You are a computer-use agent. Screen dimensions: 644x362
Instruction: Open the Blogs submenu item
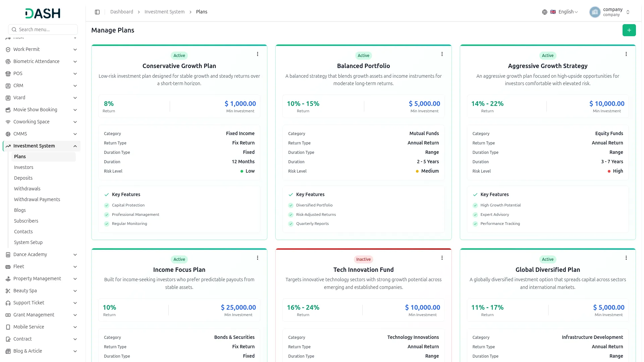[x=44, y=210]
